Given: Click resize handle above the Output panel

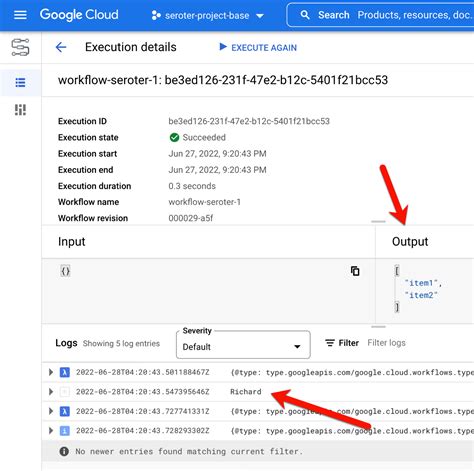Looking at the screenshot, I should [378, 221].
